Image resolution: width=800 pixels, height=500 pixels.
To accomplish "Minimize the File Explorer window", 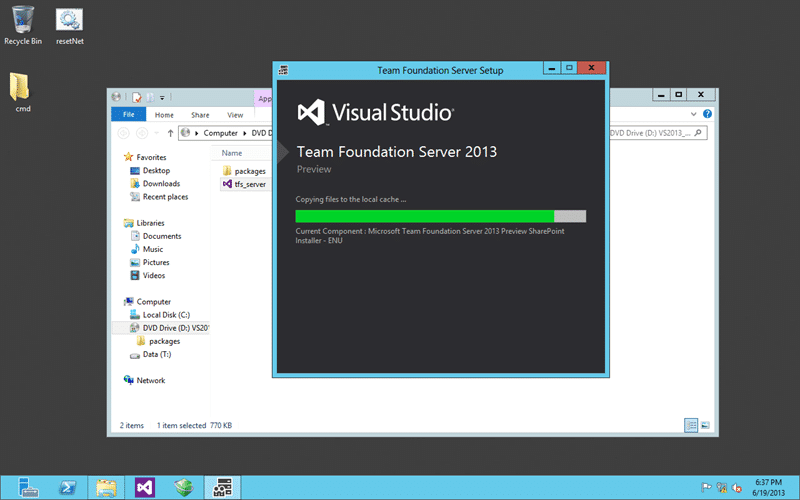I will point(661,95).
